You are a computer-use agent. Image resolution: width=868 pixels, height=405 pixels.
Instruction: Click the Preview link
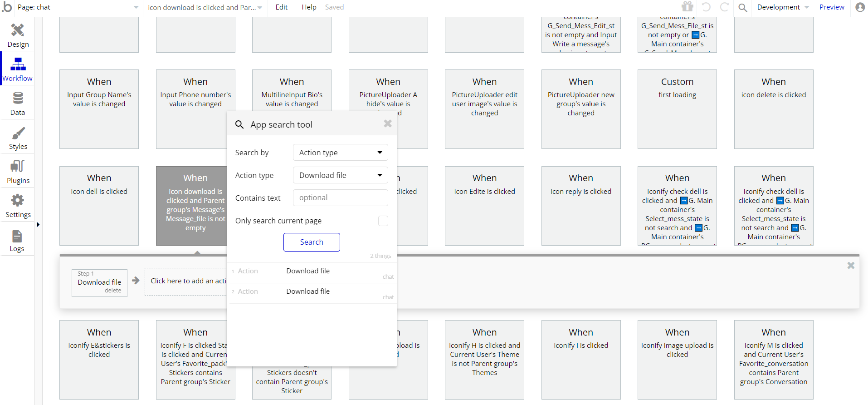pyautogui.click(x=832, y=7)
